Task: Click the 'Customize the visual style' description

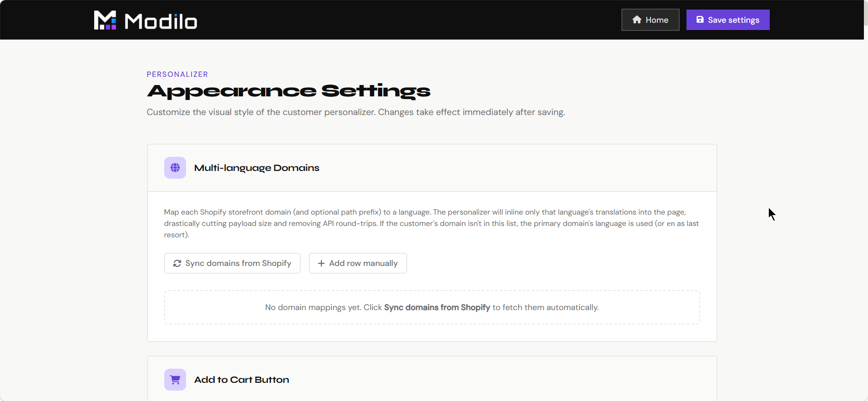Action: click(356, 112)
